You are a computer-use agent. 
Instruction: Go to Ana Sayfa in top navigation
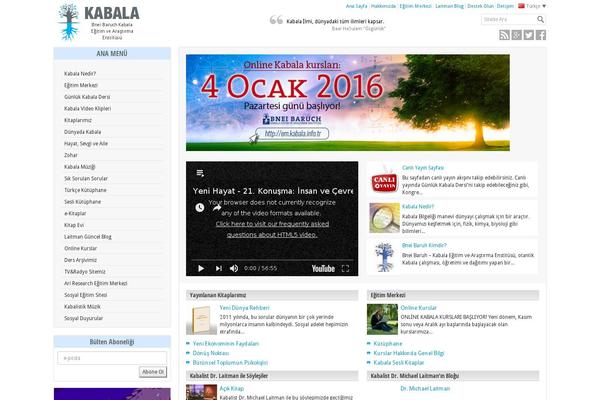click(356, 6)
